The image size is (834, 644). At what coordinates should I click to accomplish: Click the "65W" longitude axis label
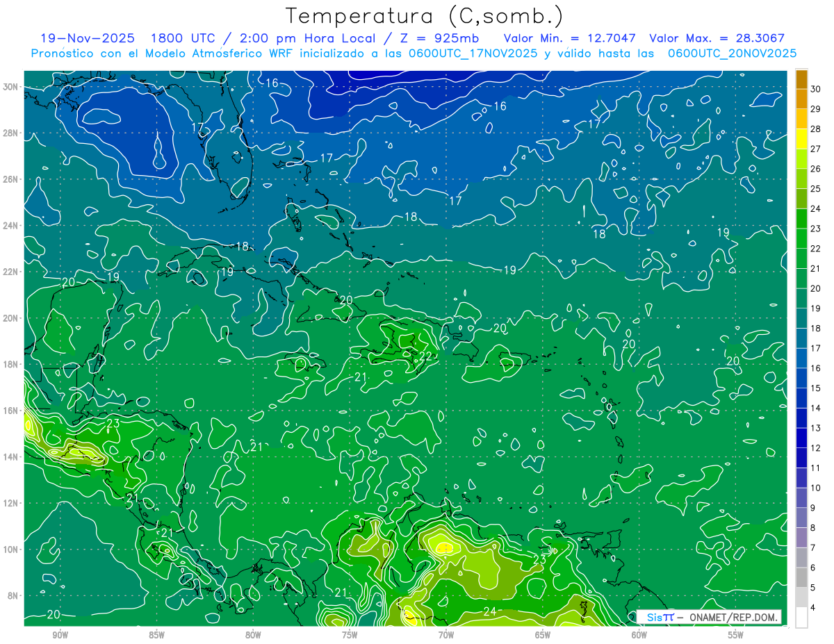[543, 635]
